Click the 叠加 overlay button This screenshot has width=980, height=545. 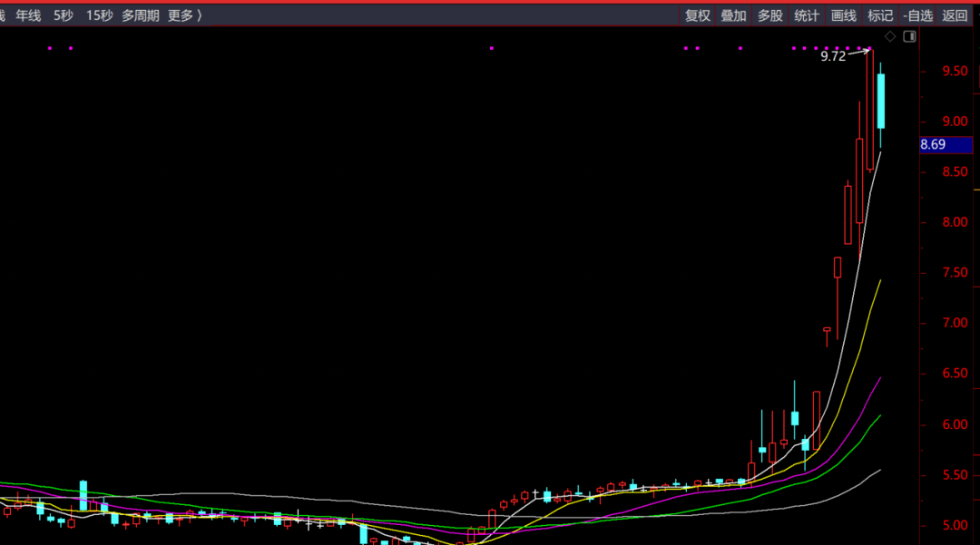click(734, 15)
